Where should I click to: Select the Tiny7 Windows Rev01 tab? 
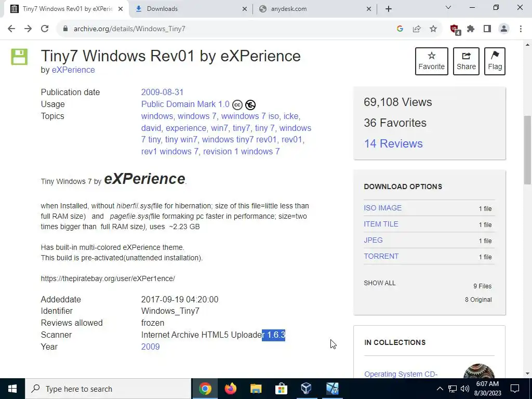[x=66, y=9]
